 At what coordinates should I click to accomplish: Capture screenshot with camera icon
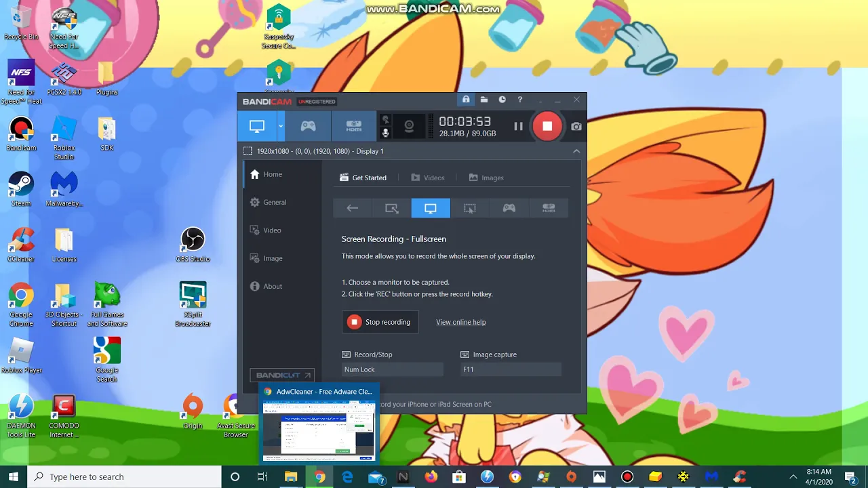coord(576,126)
